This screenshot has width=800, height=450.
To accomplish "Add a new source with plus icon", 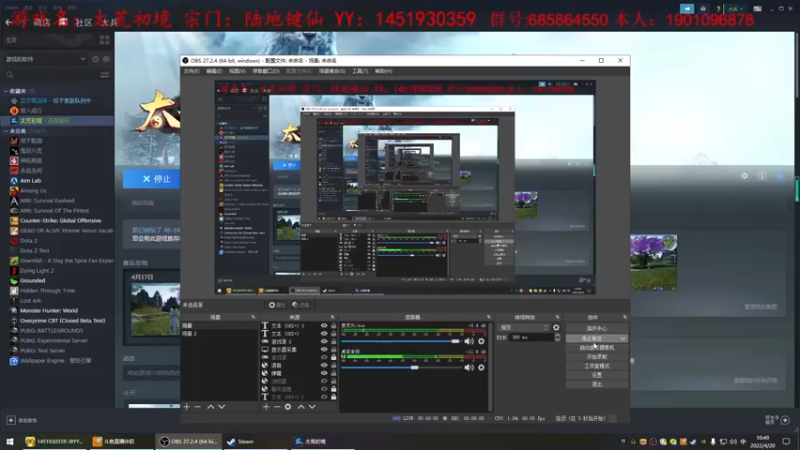I will point(266,407).
